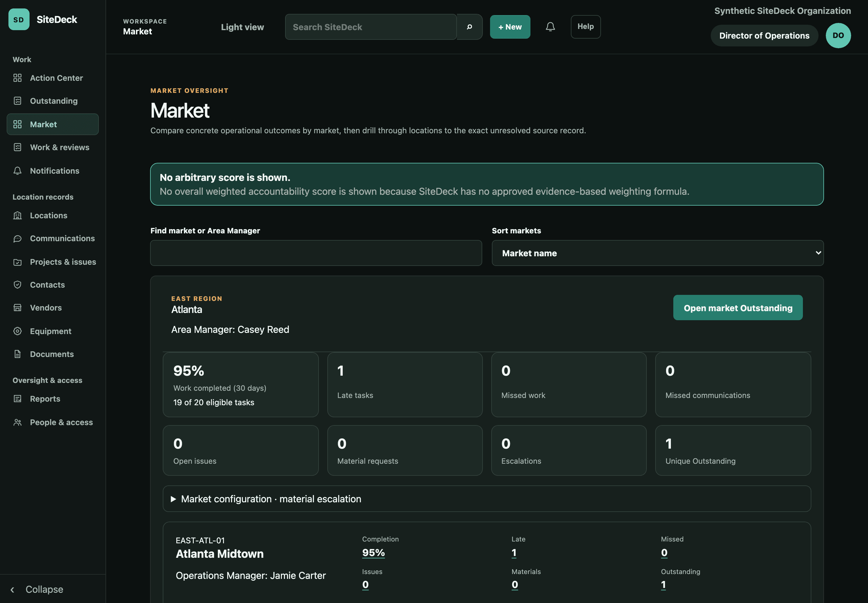The image size is (868, 603).
Task: Click the 95% Work completed card
Action: [241, 385]
